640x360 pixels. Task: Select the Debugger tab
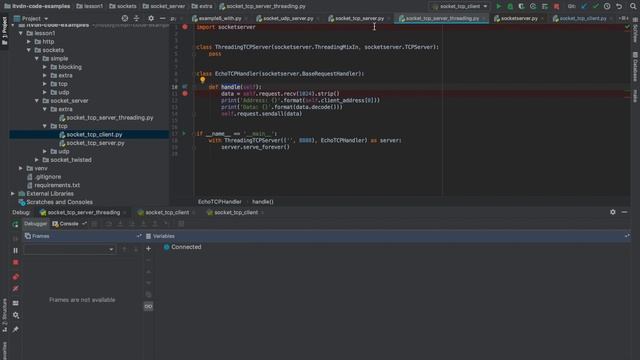click(35, 224)
